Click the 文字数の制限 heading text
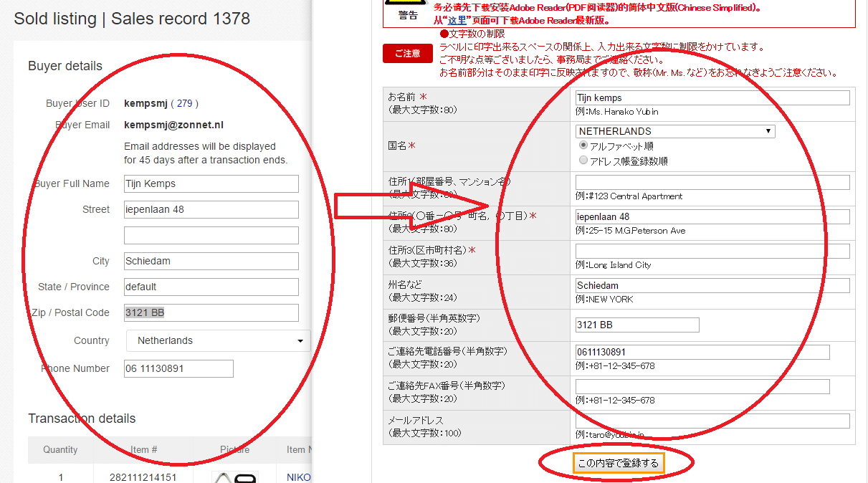The height and width of the screenshot is (483, 868). tap(477, 34)
